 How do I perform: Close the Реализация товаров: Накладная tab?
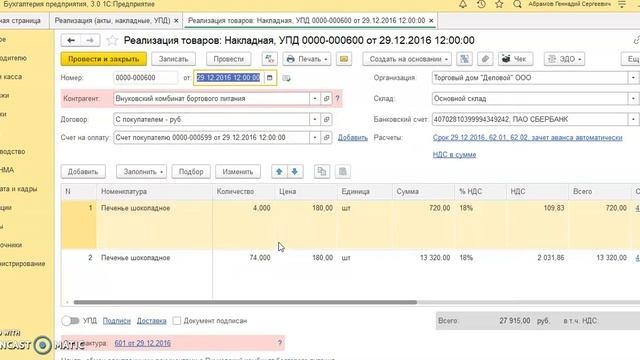pyautogui.click(x=431, y=20)
